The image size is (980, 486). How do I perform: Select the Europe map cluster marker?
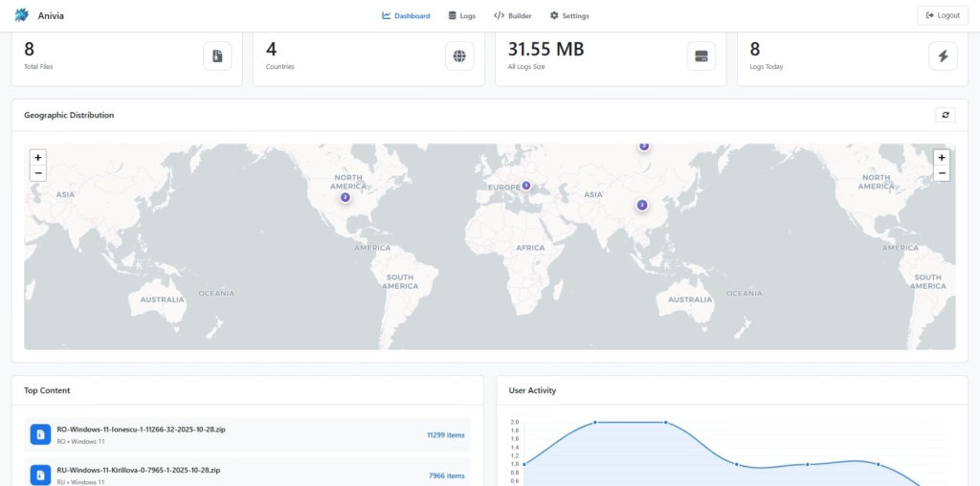coord(525,186)
